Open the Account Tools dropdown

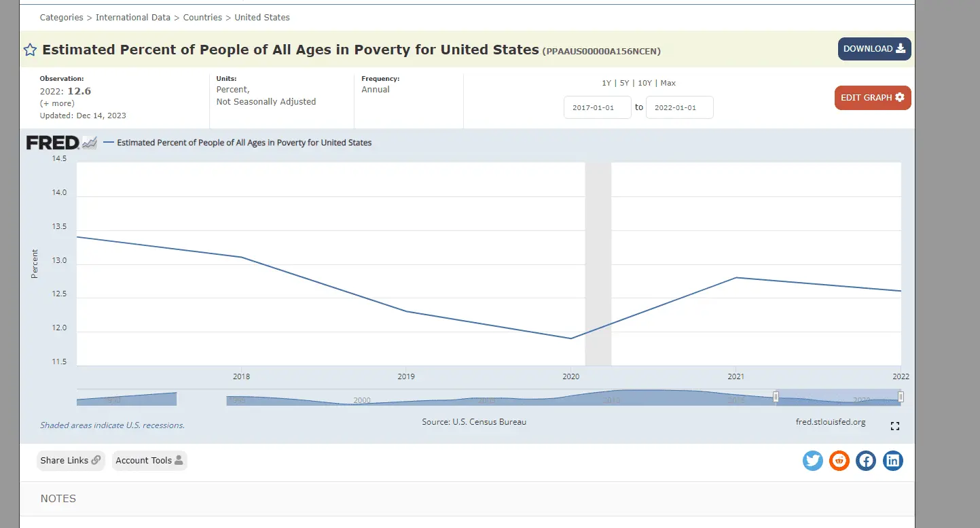coord(149,461)
